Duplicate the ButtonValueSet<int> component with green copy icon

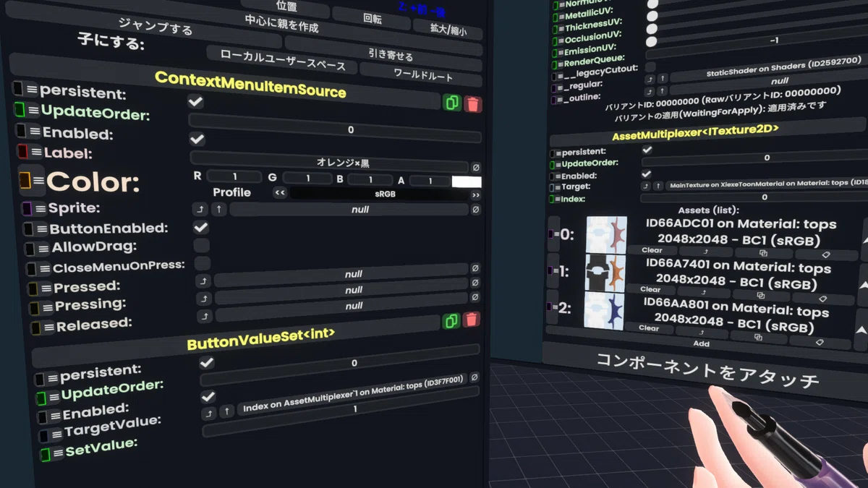click(451, 320)
